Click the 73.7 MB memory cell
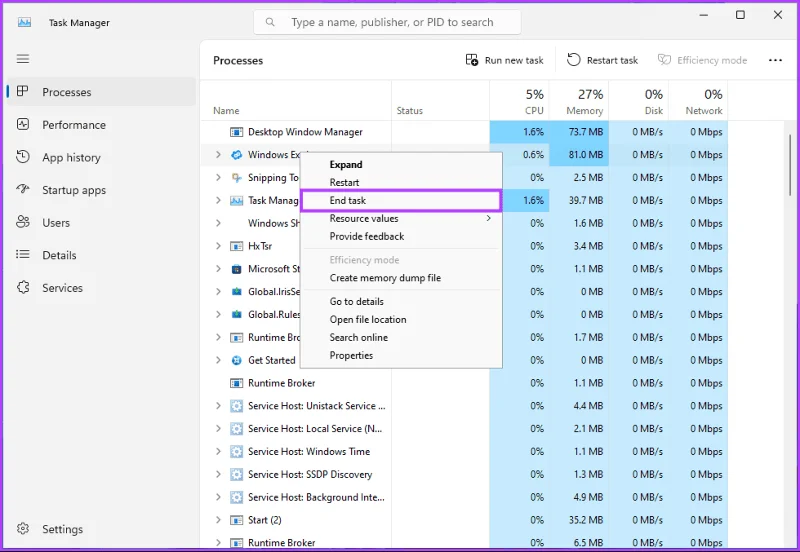Viewport: 800px width, 552px height. (579, 132)
